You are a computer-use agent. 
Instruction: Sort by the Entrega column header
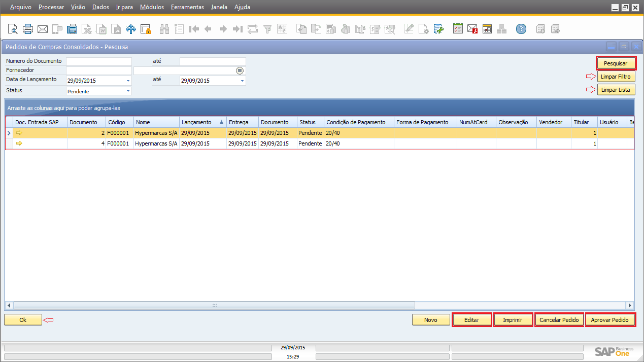coord(243,122)
